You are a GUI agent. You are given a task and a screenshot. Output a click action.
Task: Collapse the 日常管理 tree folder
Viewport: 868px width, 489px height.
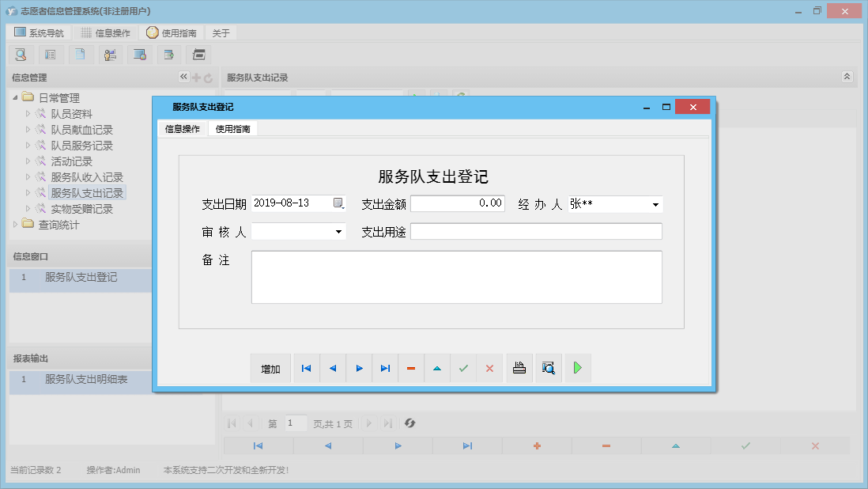click(16, 98)
